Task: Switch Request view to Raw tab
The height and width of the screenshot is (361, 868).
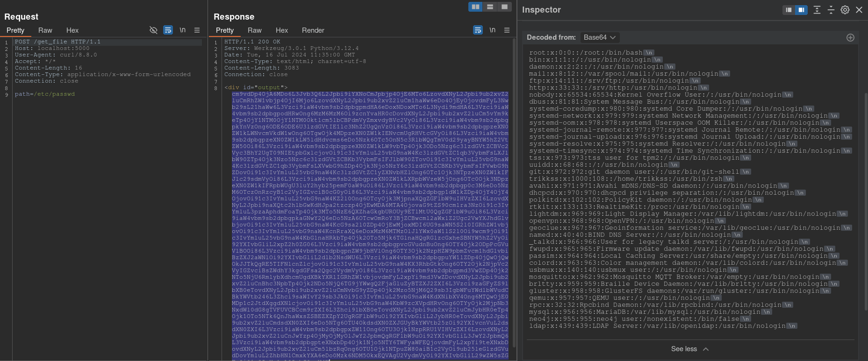Action: [x=45, y=30]
